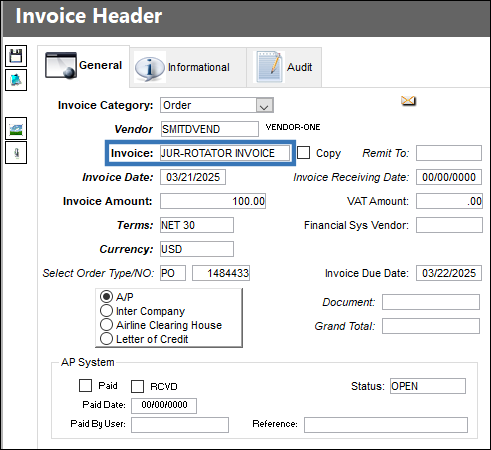Screen dimensions: 491x450
Task: Click the Paid Date field
Action: [164, 406]
